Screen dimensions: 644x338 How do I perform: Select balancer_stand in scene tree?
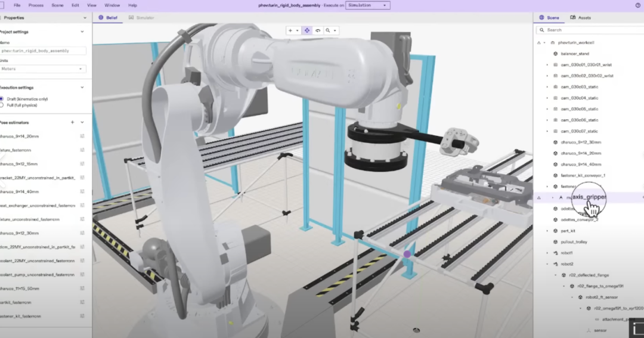[x=575, y=54]
